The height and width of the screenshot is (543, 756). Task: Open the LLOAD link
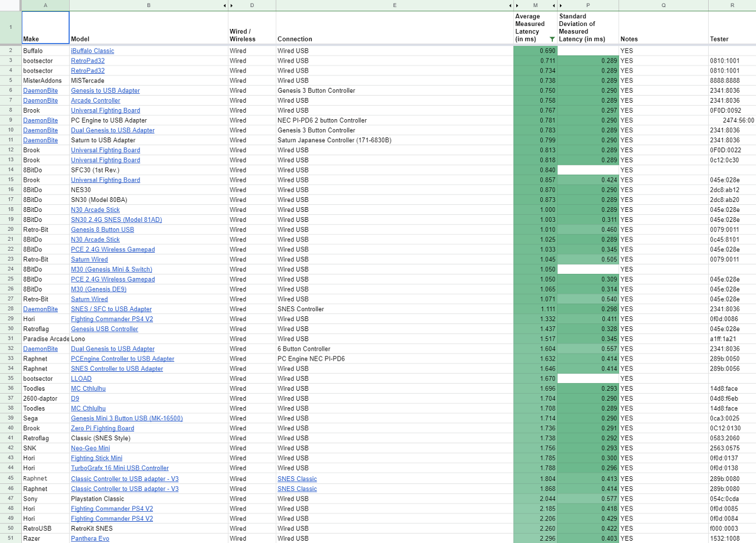pos(82,379)
